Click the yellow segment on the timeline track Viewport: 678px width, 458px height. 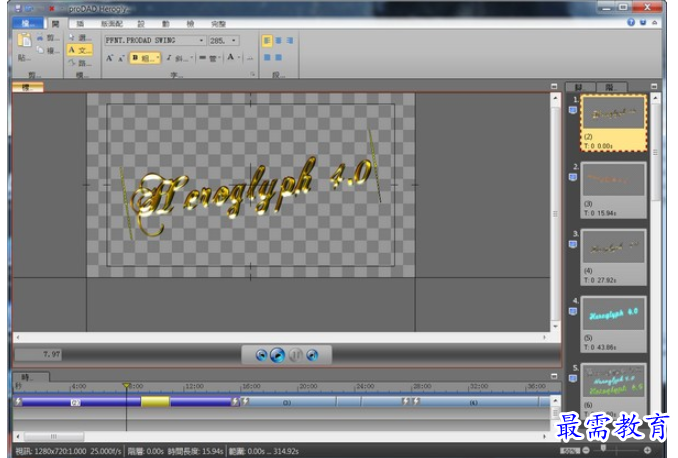pyautogui.click(x=155, y=402)
